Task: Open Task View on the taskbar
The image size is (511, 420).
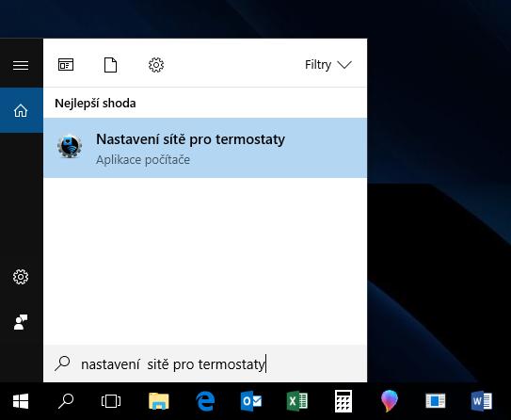Action: point(111,401)
